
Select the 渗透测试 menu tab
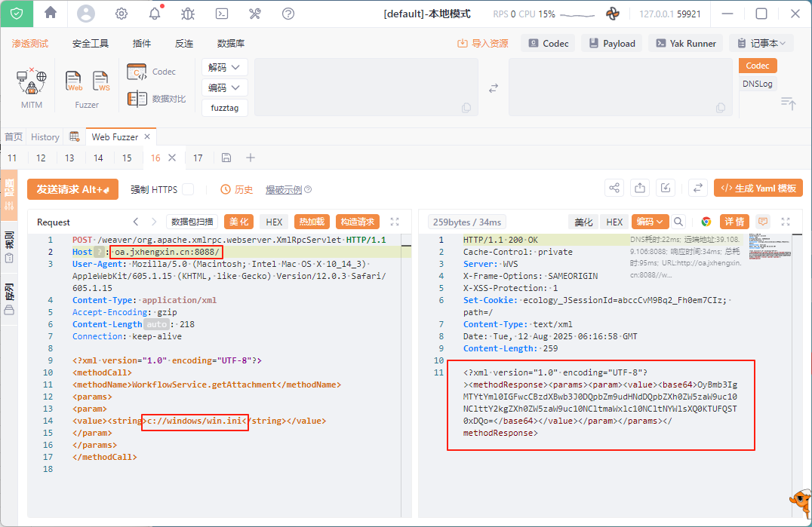pyautogui.click(x=30, y=44)
